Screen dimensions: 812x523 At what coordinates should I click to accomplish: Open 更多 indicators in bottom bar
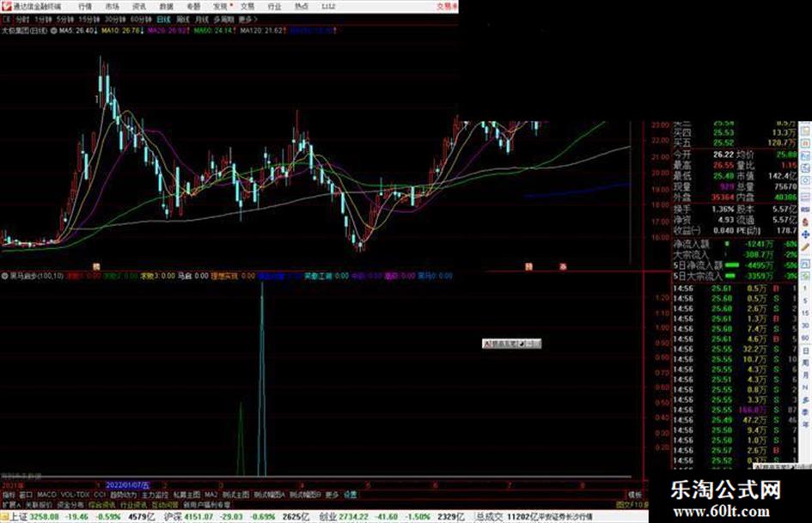tap(332, 495)
